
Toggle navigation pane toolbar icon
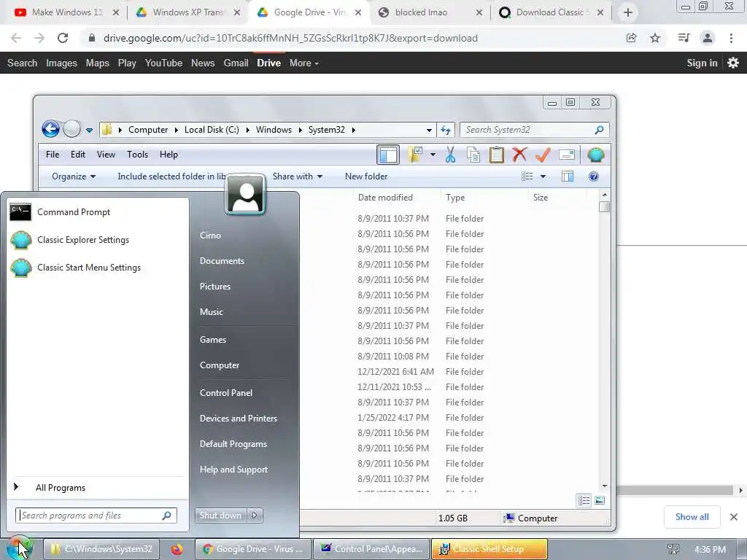pyautogui.click(x=388, y=155)
